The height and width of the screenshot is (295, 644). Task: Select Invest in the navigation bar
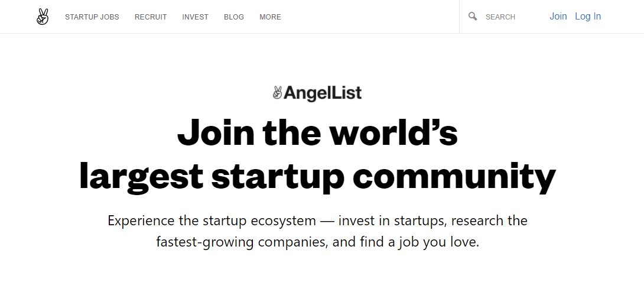(195, 17)
